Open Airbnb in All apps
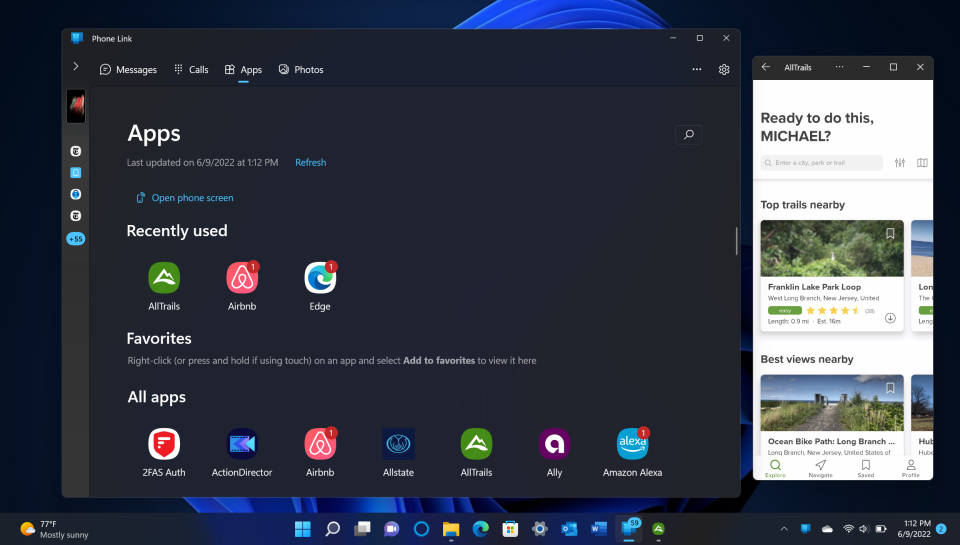Screen dimensions: 960x545 pos(320,444)
